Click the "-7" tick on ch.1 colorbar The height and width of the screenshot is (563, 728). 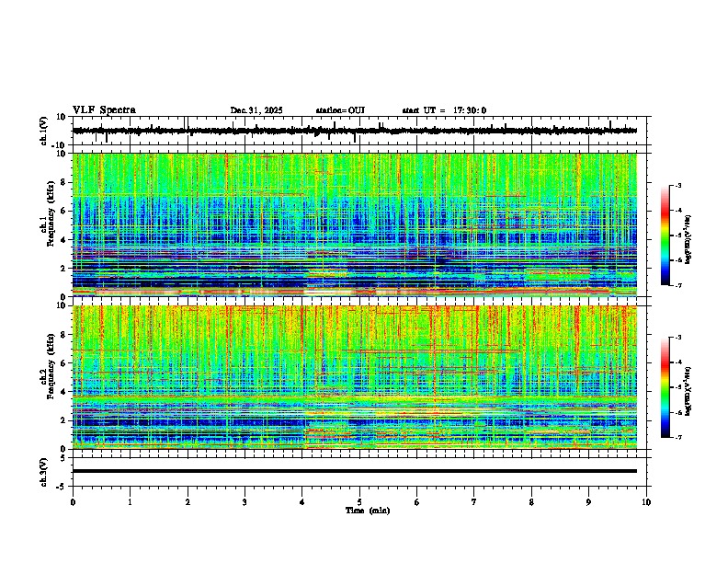677,285
